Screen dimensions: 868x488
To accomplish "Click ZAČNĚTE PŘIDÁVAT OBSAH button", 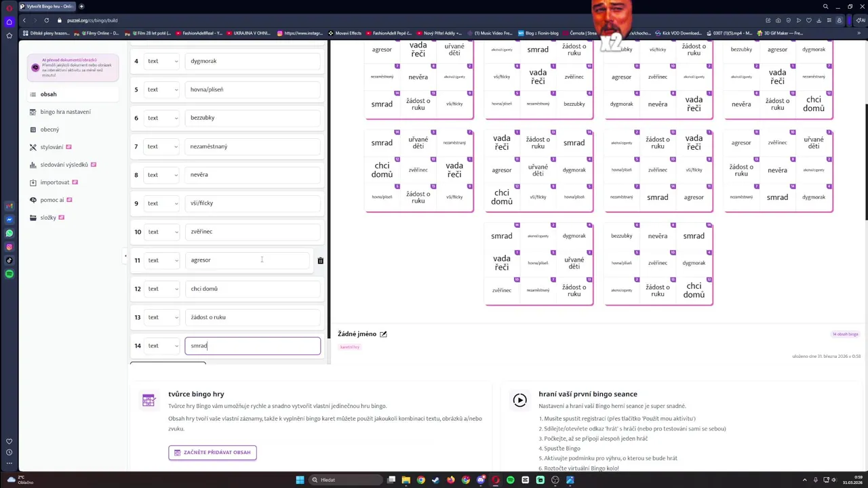I will [212, 452].
